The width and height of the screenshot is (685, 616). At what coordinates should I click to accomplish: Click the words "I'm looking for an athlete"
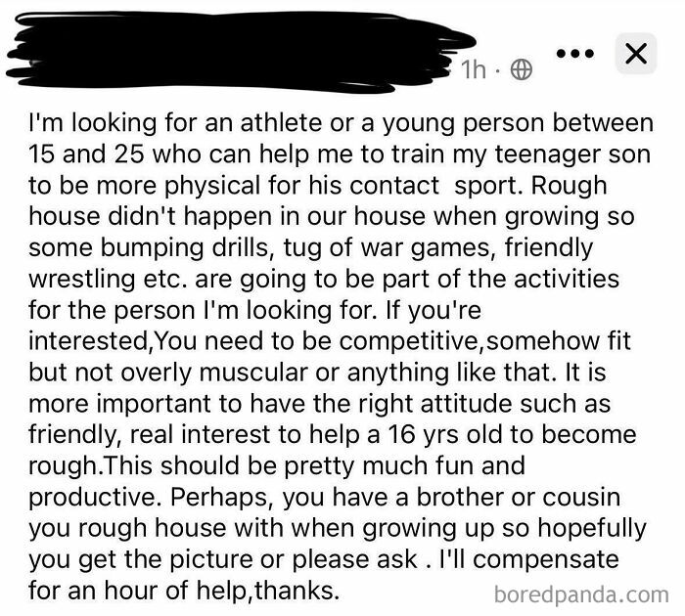pyautogui.click(x=175, y=122)
